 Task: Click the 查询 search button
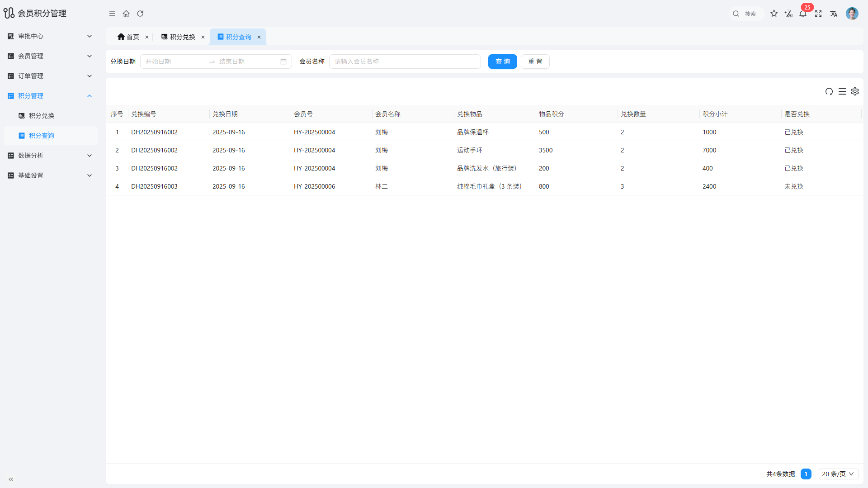[502, 62]
